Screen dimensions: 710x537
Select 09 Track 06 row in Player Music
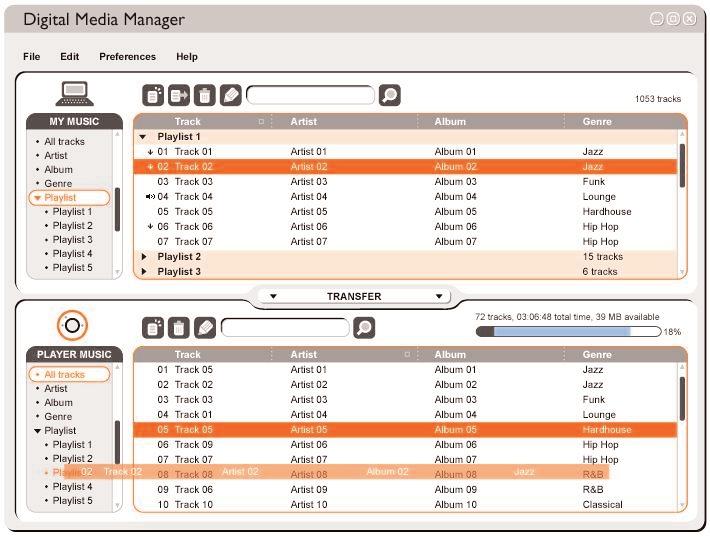405,489
